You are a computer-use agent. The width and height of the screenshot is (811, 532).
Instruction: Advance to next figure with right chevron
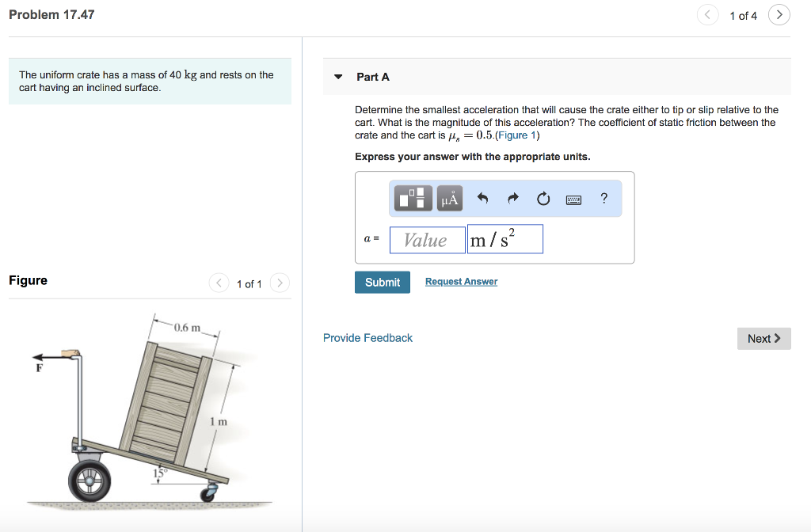tap(279, 283)
